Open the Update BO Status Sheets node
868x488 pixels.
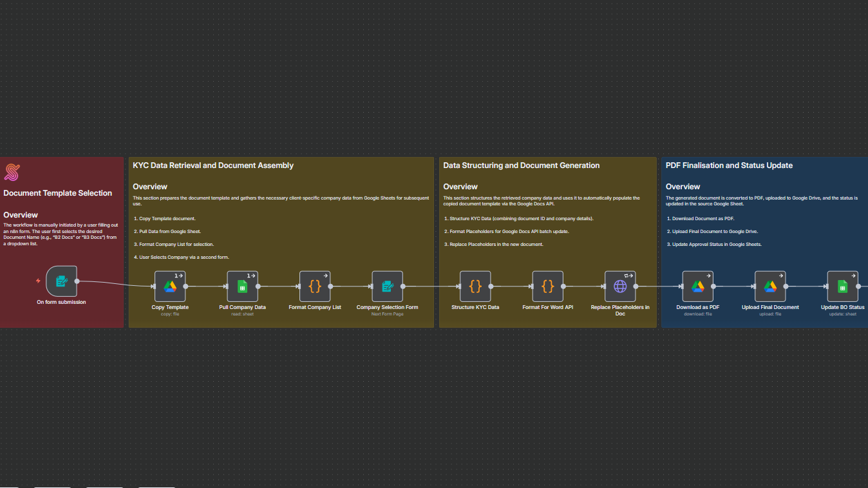point(842,285)
